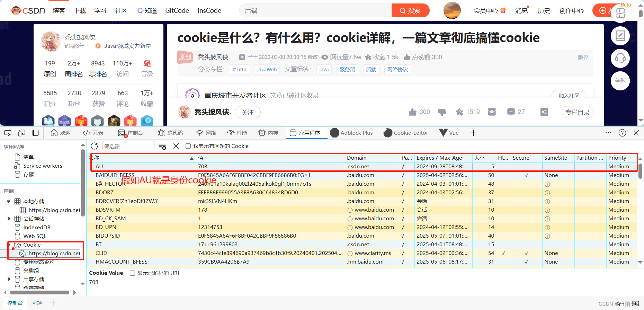Open the Cookie-Editor extension tab

click(406, 133)
